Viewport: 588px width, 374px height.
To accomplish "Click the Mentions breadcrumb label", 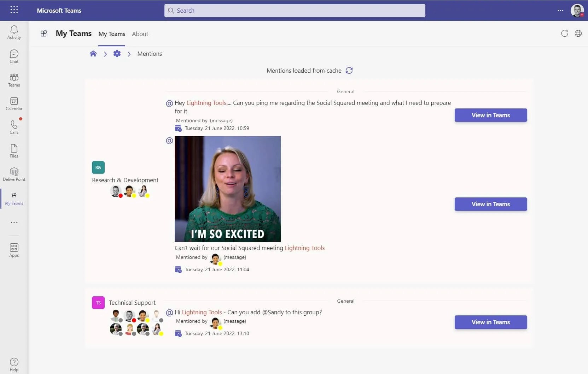I will pos(150,54).
